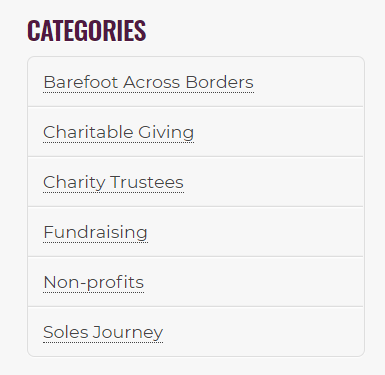Click the Categories heading text
The width and height of the screenshot is (385, 375).
[x=87, y=31]
